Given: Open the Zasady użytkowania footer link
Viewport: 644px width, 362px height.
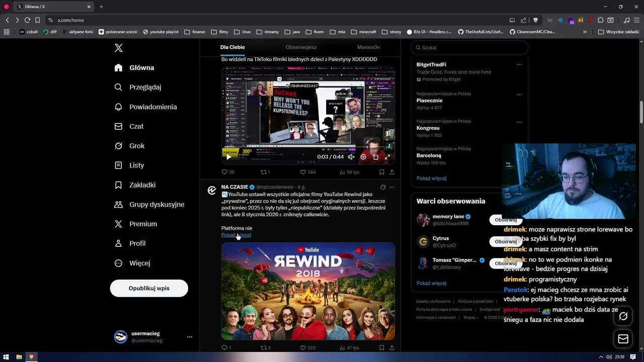Looking at the screenshot, I should pos(433,302).
